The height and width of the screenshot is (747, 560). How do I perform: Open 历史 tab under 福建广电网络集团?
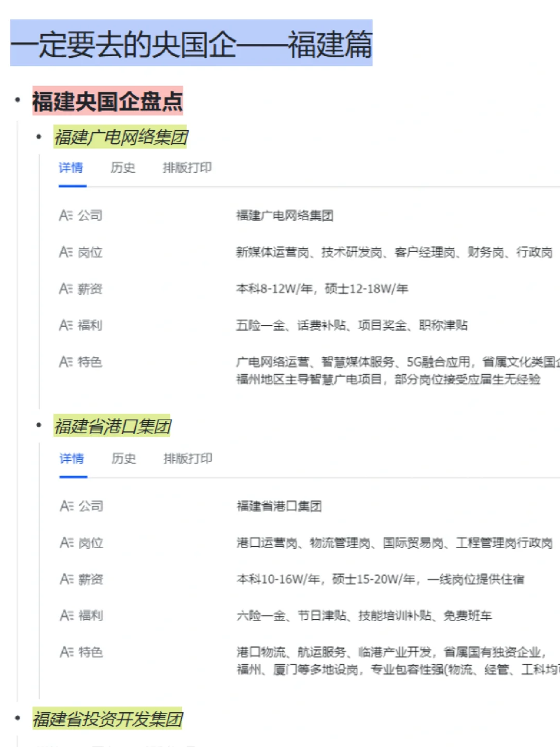tap(123, 168)
